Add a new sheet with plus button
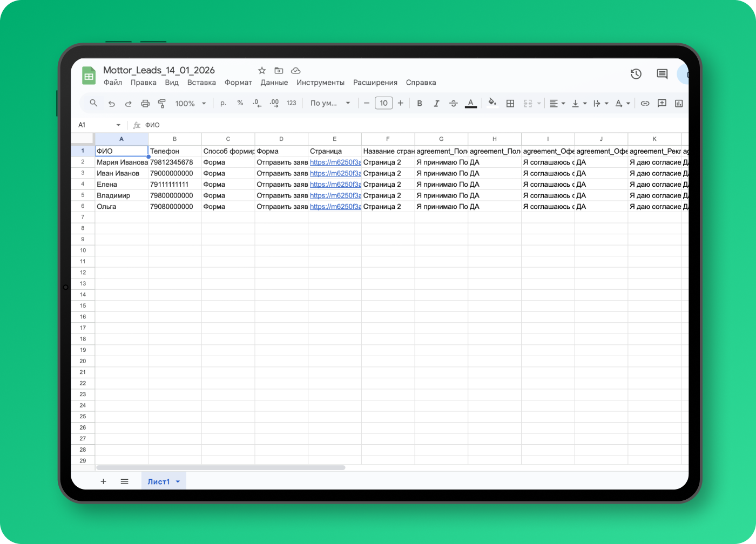 [x=103, y=481]
